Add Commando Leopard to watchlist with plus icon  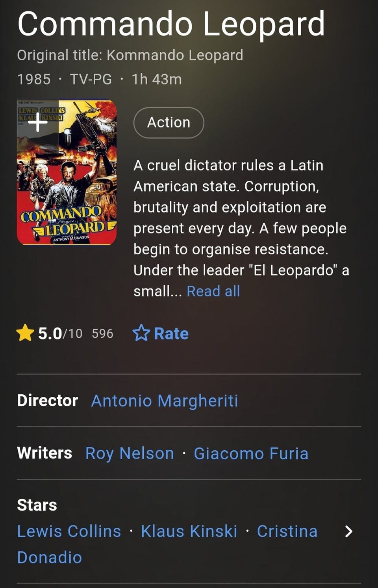click(x=38, y=122)
